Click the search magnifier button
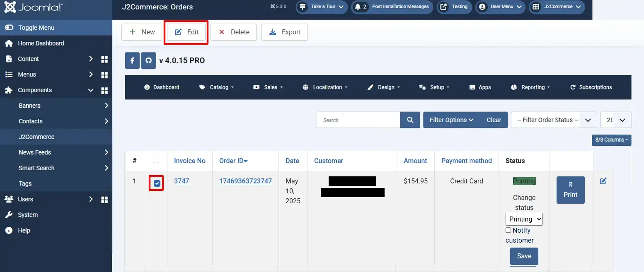Viewport: 644px width, 272px height. pyautogui.click(x=410, y=120)
